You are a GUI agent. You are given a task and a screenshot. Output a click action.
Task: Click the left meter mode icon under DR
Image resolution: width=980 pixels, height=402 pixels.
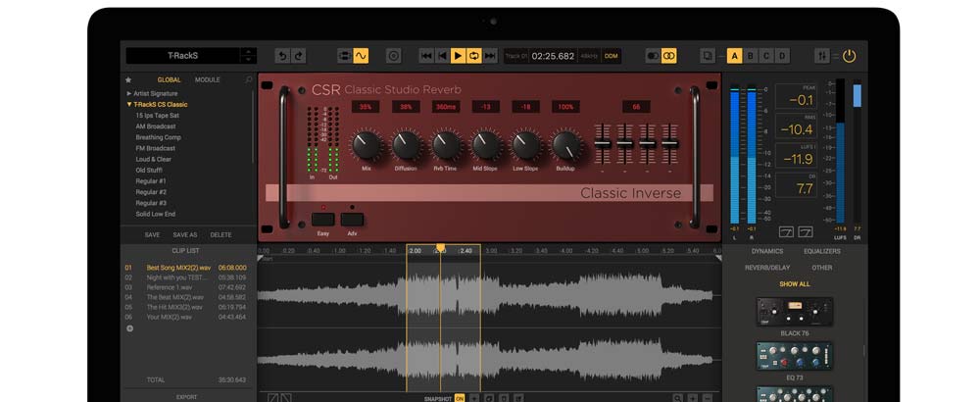coord(786,232)
